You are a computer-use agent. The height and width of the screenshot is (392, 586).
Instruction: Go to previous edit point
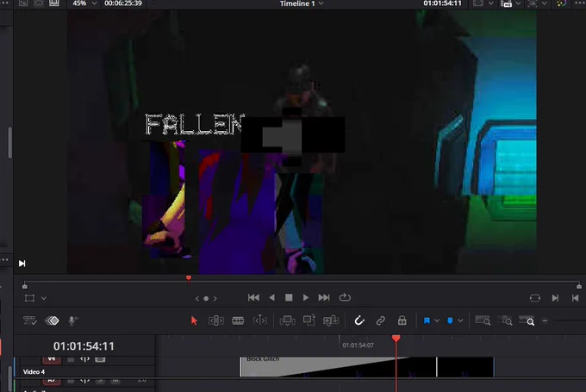tap(575, 298)
